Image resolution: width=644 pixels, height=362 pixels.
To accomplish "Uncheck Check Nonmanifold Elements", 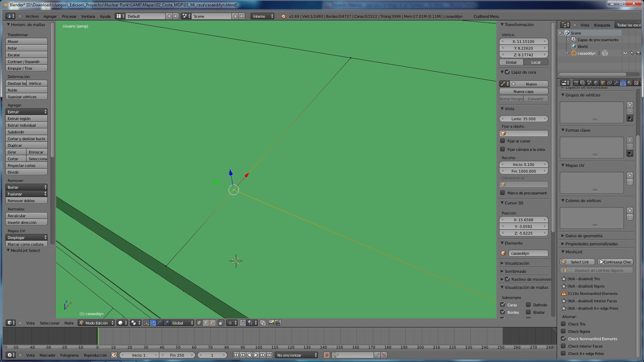I will [563, 339].
